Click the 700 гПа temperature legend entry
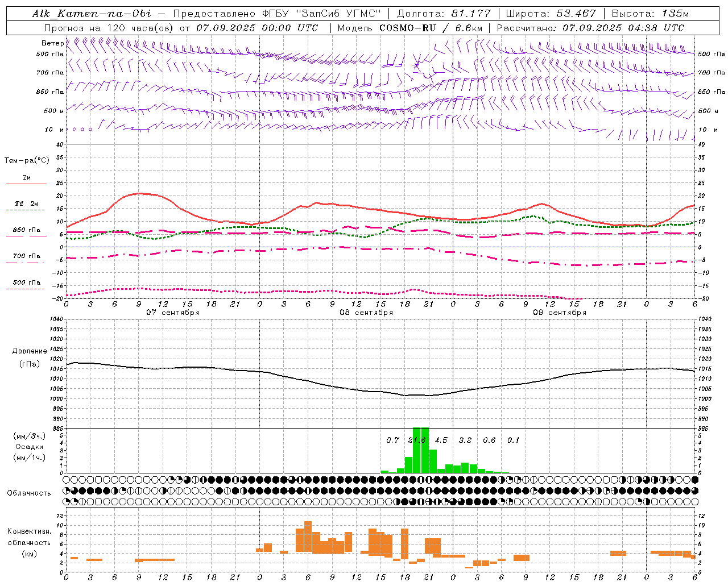The image size is (728, 582). click(x=27, y=256)
